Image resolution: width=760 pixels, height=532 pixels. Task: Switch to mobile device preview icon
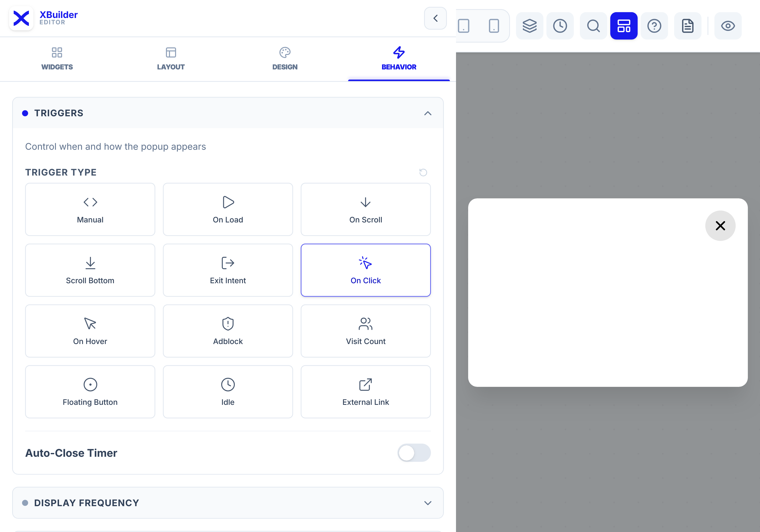pyautogui.click(x=493, y=26)
